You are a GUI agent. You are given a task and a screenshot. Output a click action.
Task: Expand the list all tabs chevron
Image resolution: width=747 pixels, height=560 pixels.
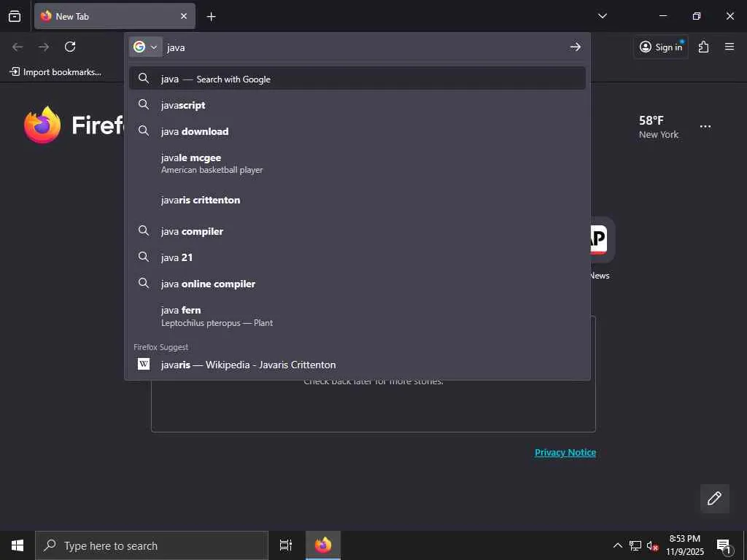click(602, 16)
